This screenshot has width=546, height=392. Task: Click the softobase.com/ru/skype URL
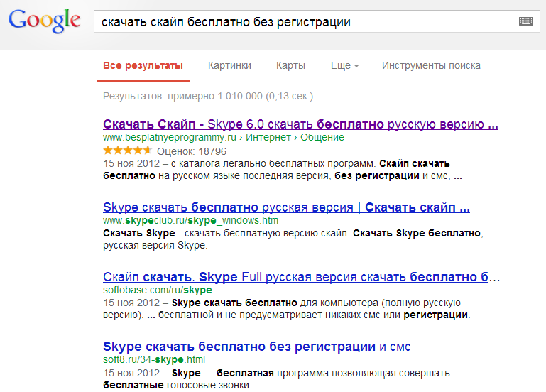pos(158,290)
